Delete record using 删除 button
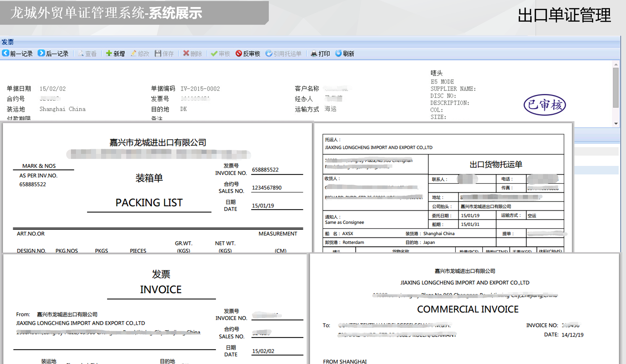 click(x=192, y=54)
